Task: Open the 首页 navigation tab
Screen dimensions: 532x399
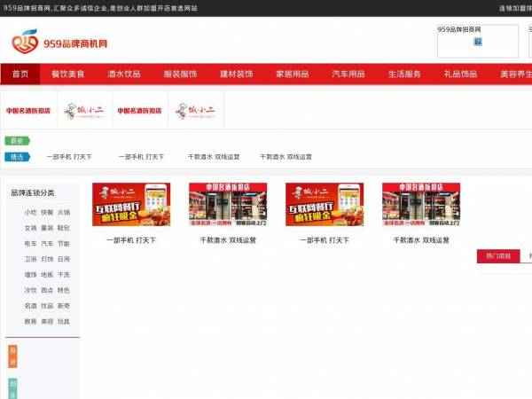Action: (20, 74)
